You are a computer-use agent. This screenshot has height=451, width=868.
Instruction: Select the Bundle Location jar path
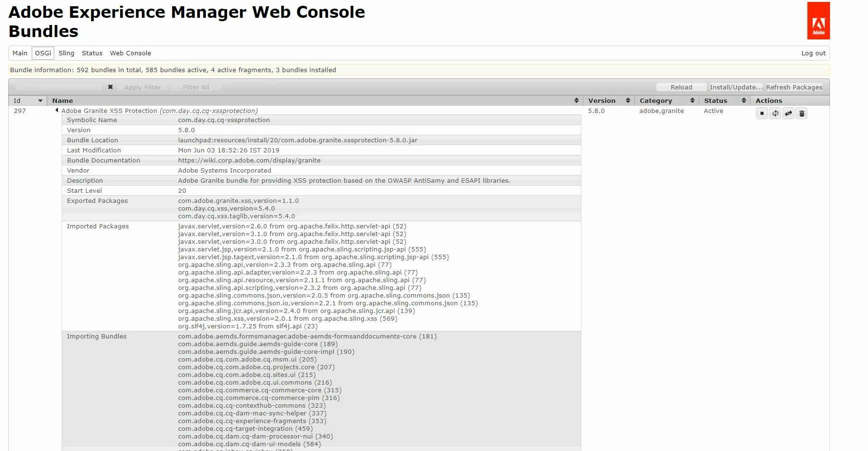coord(298,140)
